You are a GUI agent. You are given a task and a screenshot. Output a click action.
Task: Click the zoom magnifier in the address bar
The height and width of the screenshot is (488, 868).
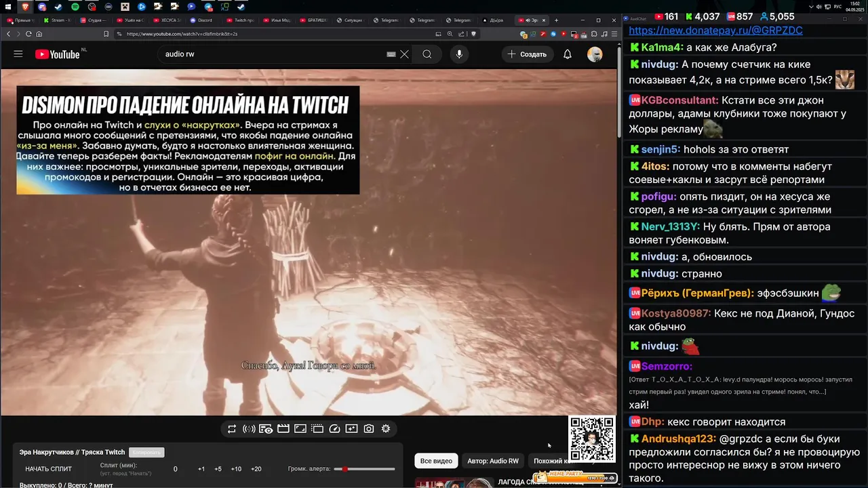point(450,34)
